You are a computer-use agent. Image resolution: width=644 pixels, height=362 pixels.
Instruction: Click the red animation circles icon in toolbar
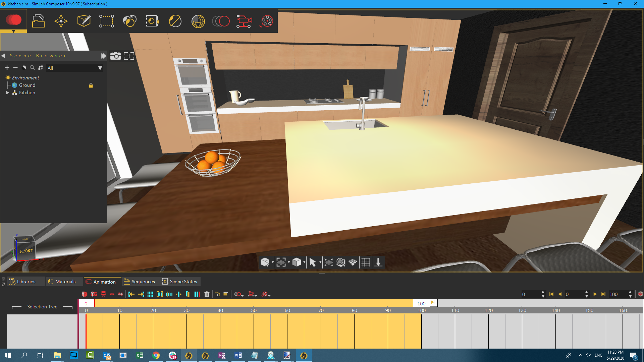click(x=221, y=21)
